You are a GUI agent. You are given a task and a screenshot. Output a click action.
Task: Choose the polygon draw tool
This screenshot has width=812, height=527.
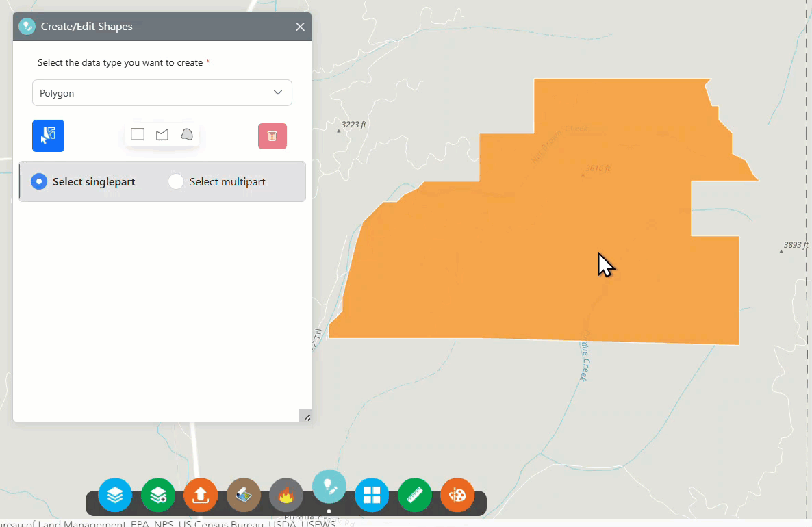pos(162,135)
